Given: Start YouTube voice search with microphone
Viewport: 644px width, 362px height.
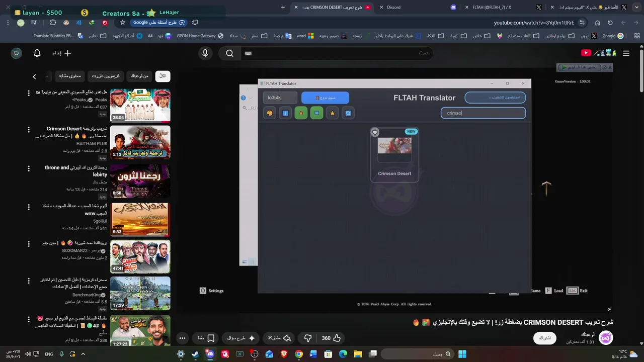Looking at the screenshot, I should click(x=205, y=53).
